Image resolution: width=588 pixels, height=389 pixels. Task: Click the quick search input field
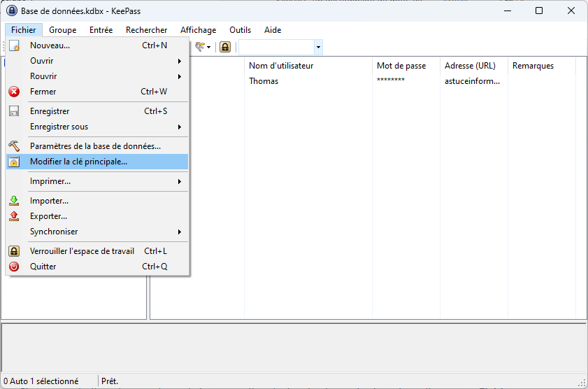pyautogui.click(x=277, y=48)
